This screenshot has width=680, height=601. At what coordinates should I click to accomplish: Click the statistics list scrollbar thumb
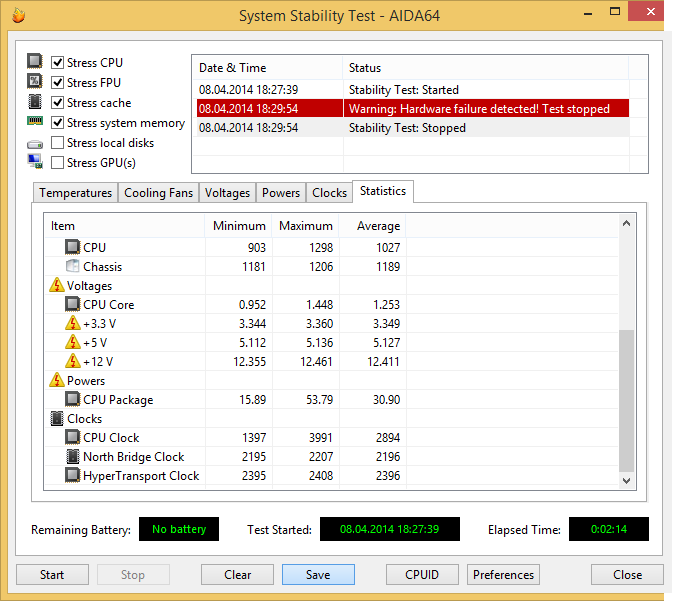(x=626, y=401)
